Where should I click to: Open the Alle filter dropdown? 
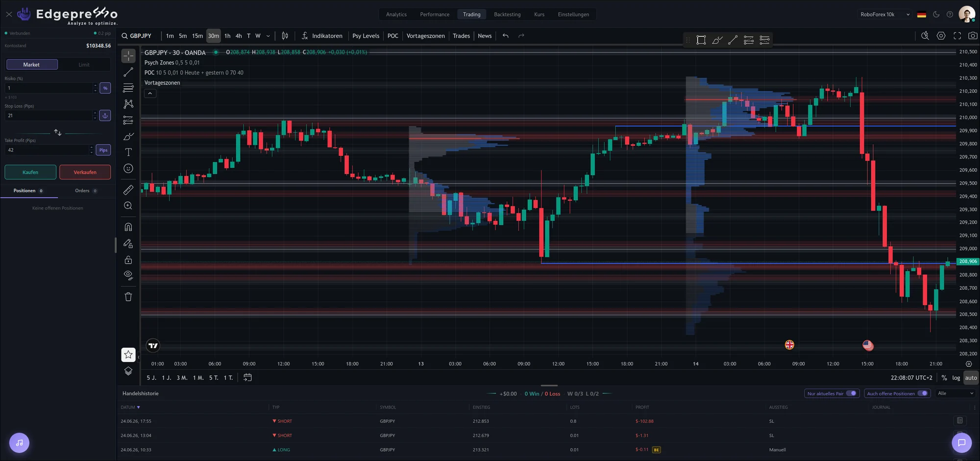coord(955,393)
